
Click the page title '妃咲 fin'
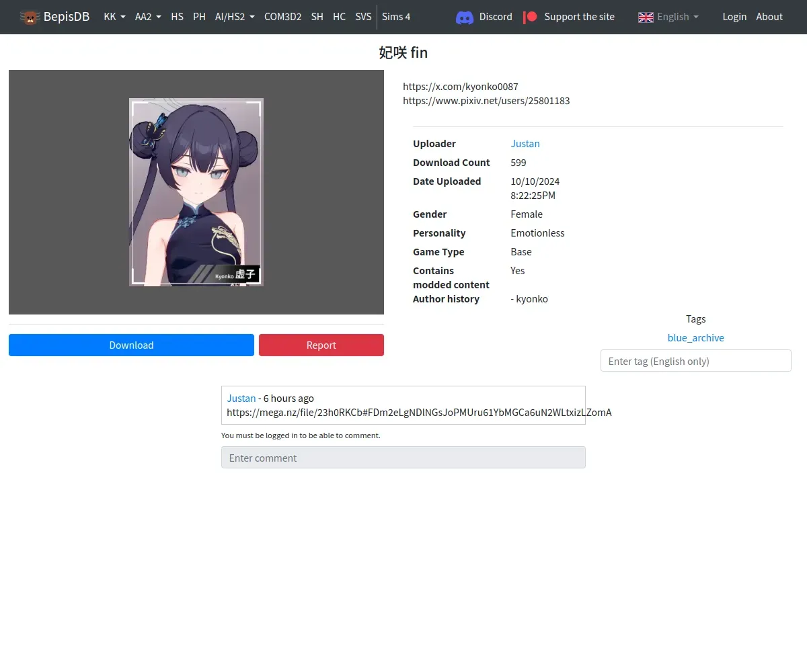click(x=403, y=52)
